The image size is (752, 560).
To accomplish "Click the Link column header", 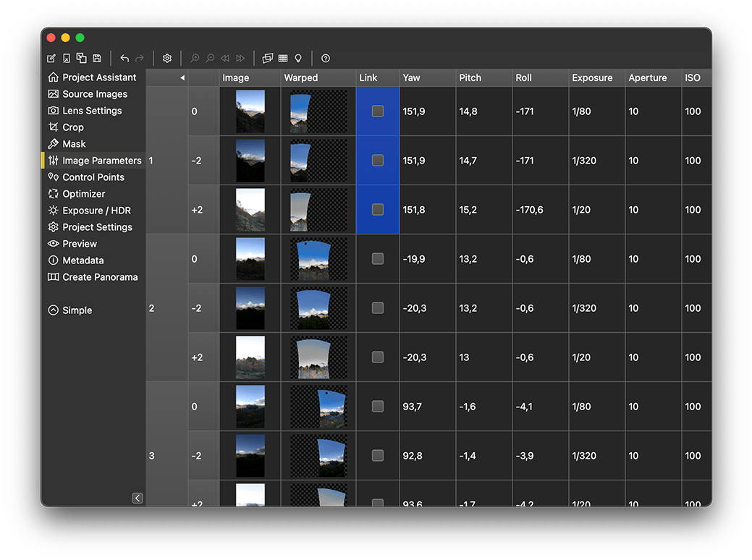I will [x=378, y=77].
